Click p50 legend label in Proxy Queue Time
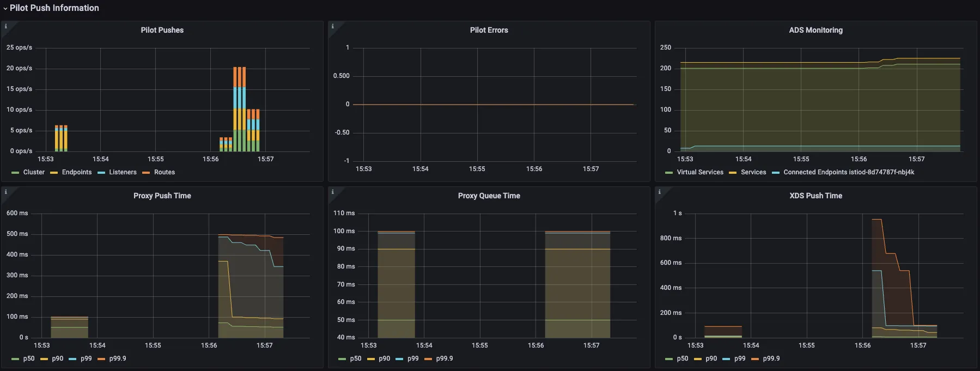This screenshot has width=980, height=371. click(356, 358)
